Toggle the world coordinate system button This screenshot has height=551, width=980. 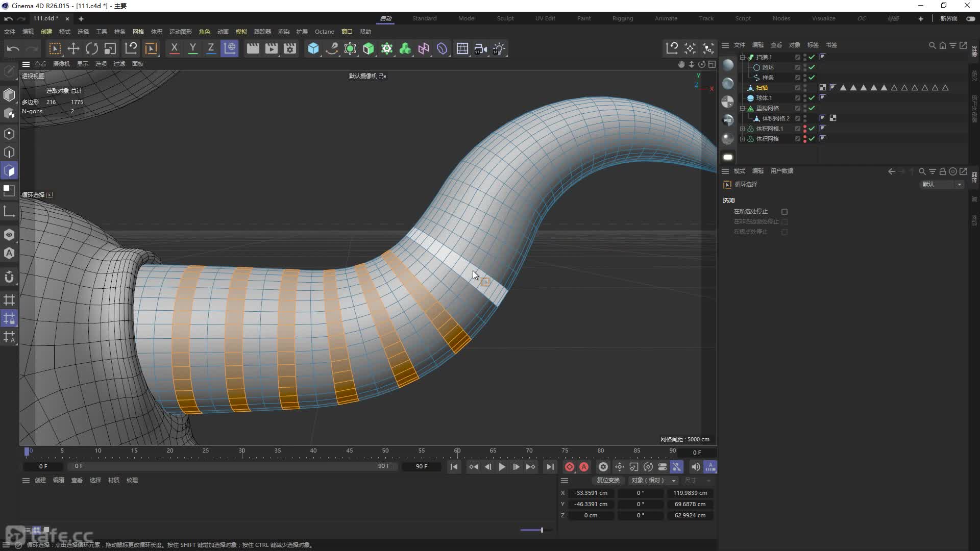click(230, 48)
